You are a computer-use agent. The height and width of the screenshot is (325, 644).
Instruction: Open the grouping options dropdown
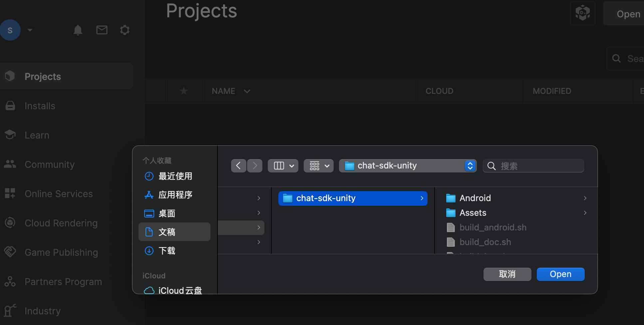319,166
